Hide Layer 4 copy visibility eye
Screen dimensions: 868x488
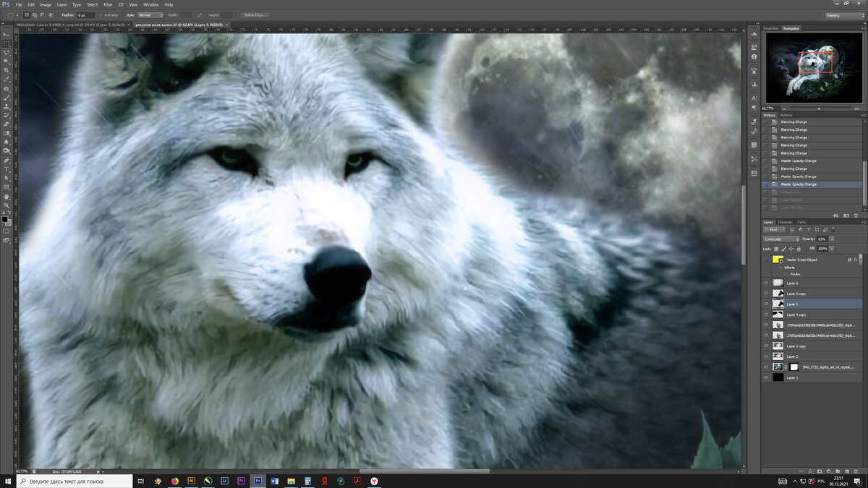pos(766,314)
